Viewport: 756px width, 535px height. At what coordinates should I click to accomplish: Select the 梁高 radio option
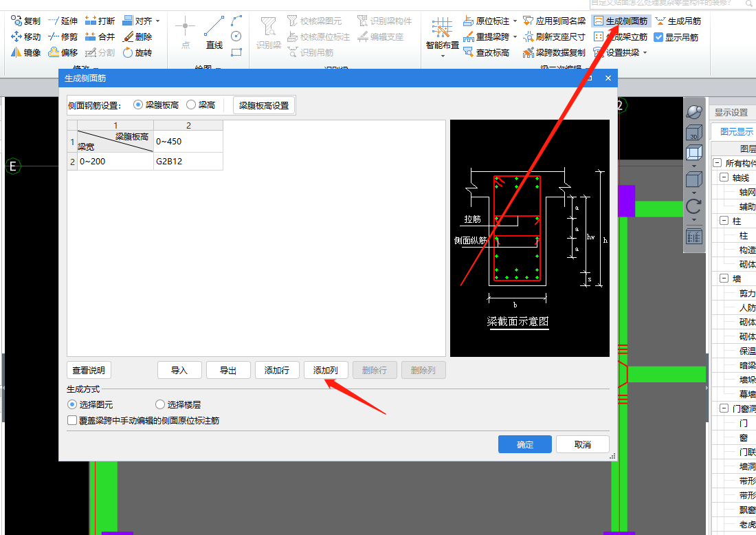pyautogui.click(x=191, y=105)
